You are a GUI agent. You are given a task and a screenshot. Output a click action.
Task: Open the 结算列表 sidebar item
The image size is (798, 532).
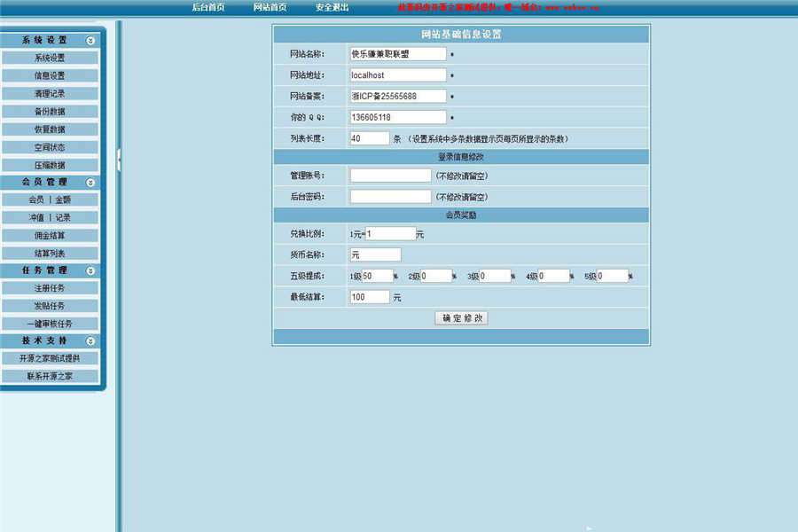point(50,253)
